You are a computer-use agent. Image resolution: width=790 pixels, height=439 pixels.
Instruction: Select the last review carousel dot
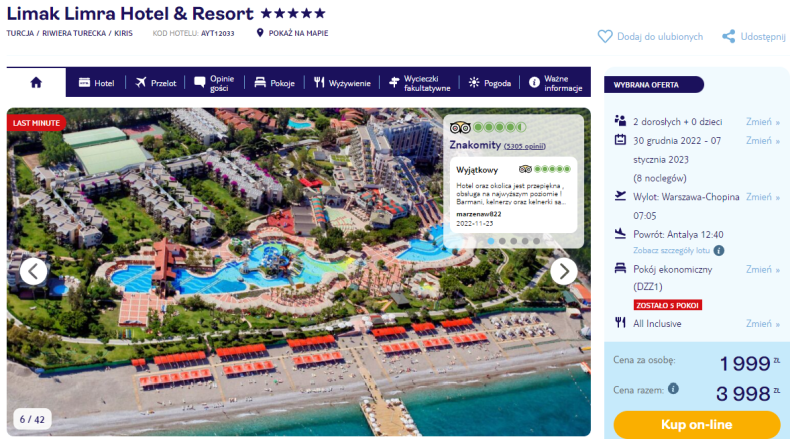pos(537,241)
